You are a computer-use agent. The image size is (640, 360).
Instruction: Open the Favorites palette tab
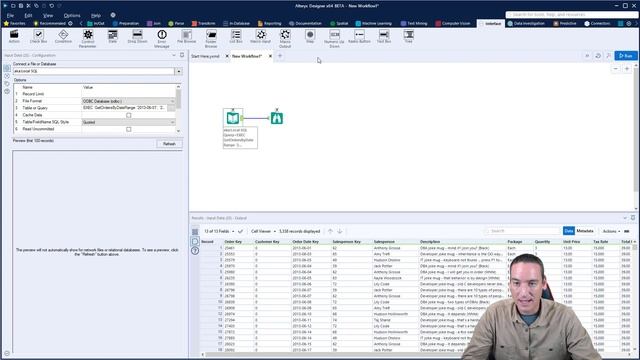[x=15, y=23]
